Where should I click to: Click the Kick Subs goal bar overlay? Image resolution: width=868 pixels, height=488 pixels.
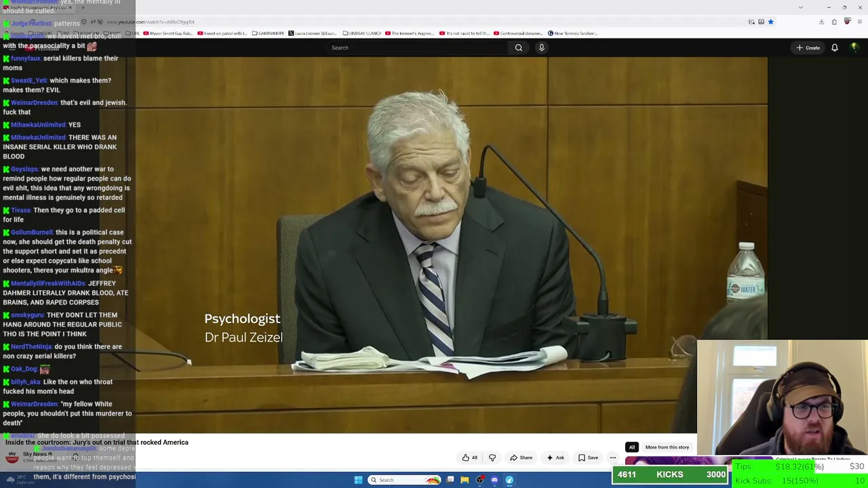(800, 481)
